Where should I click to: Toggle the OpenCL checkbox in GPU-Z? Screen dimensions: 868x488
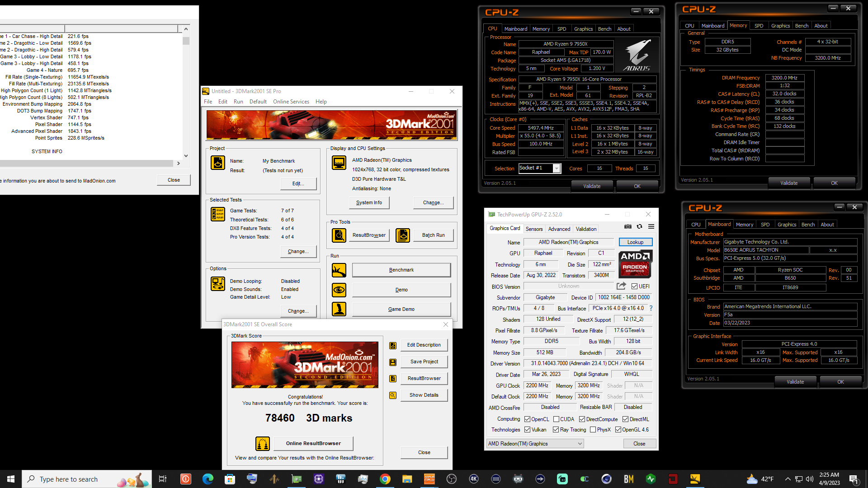tap(527, 419)
